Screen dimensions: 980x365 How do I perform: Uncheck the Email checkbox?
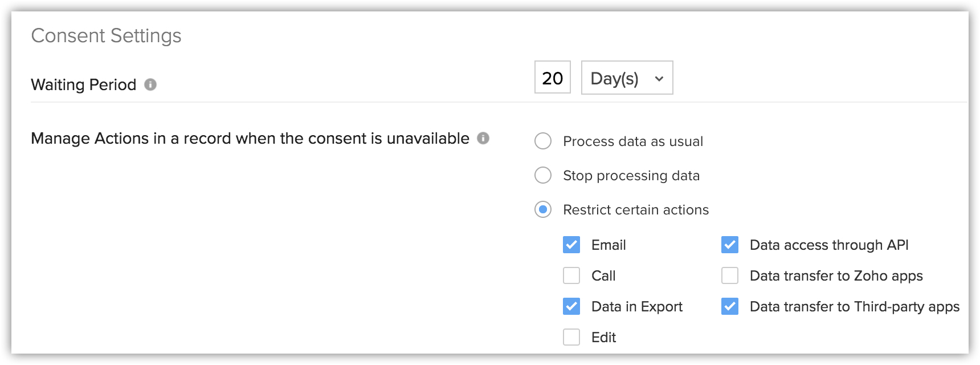click(x=571, y=245)
